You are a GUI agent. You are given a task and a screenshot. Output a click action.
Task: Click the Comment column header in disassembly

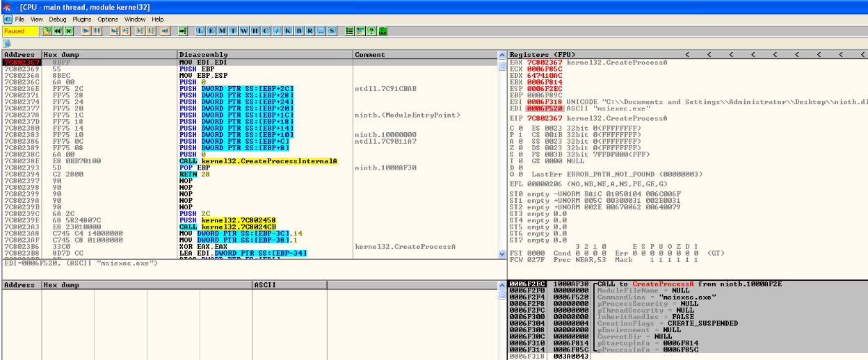point(369,54)
